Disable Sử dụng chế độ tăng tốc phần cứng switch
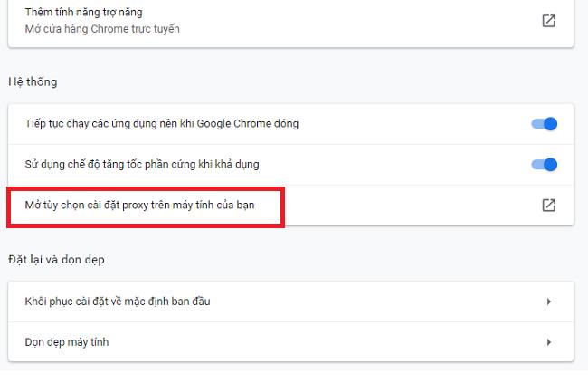Screen dimensions: 588x383 (545, 165)
